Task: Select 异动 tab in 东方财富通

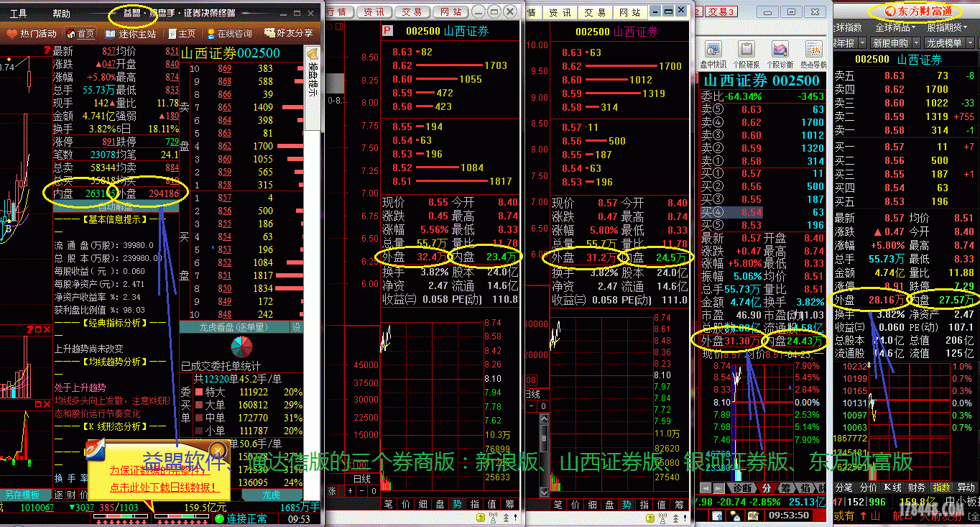Action: (966, 487)
